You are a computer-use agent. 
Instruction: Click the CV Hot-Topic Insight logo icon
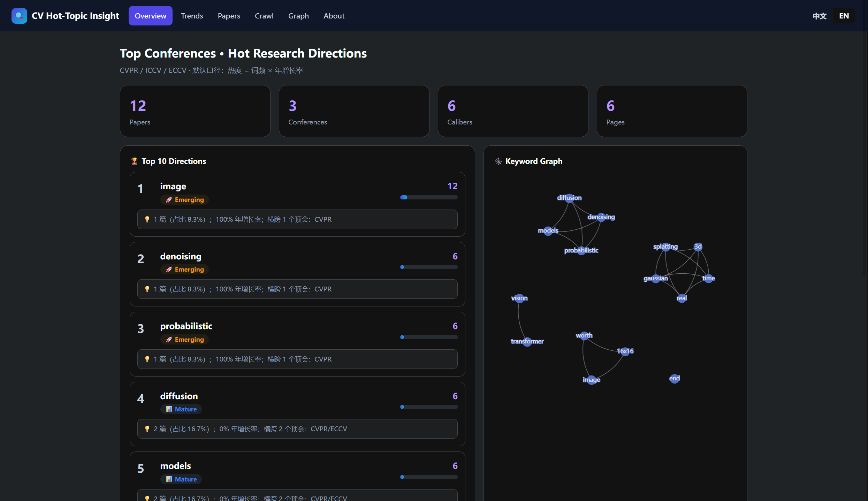point(19,16)
